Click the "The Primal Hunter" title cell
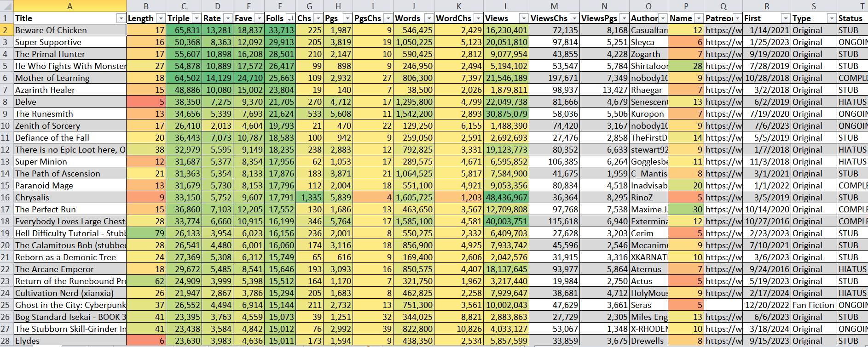Image resolution: width=868 pixels, height=347 pixels. tap(70, 54)
